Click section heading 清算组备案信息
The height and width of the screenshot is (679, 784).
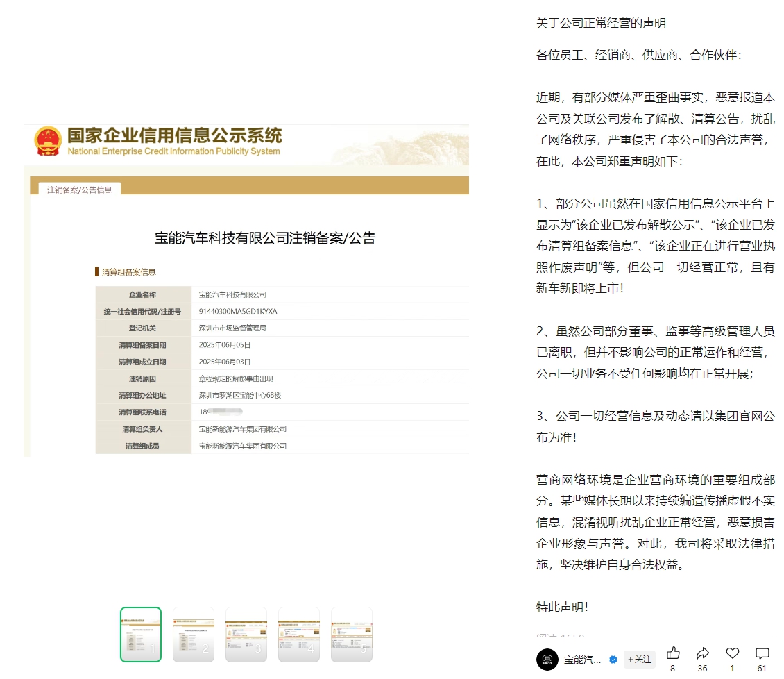pos(128,271)
